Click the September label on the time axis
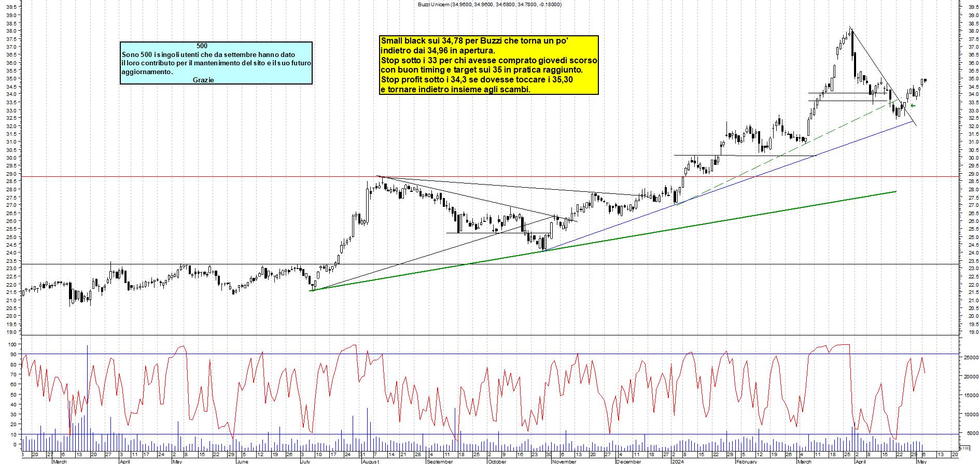 coord(440,461)
